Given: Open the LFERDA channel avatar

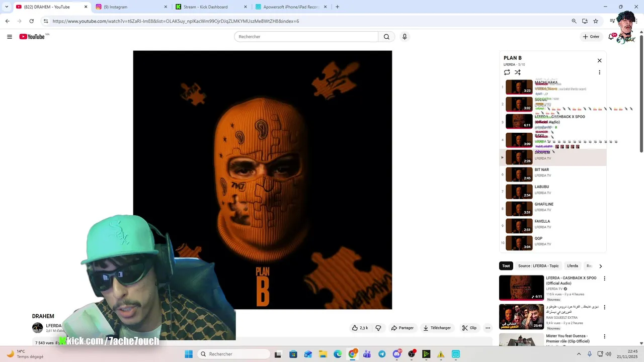Looking at the screenshot, I should 38,328.
